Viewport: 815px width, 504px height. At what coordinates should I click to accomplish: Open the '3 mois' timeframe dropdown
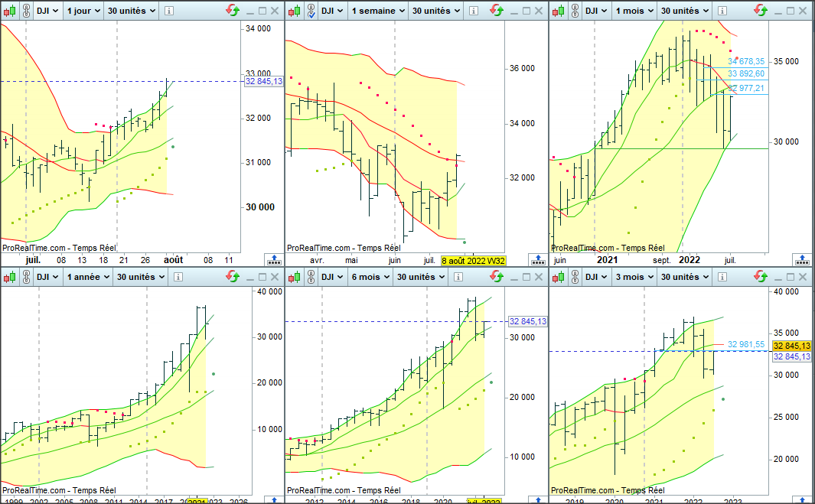pyautogui.click(x=634, y=277)
